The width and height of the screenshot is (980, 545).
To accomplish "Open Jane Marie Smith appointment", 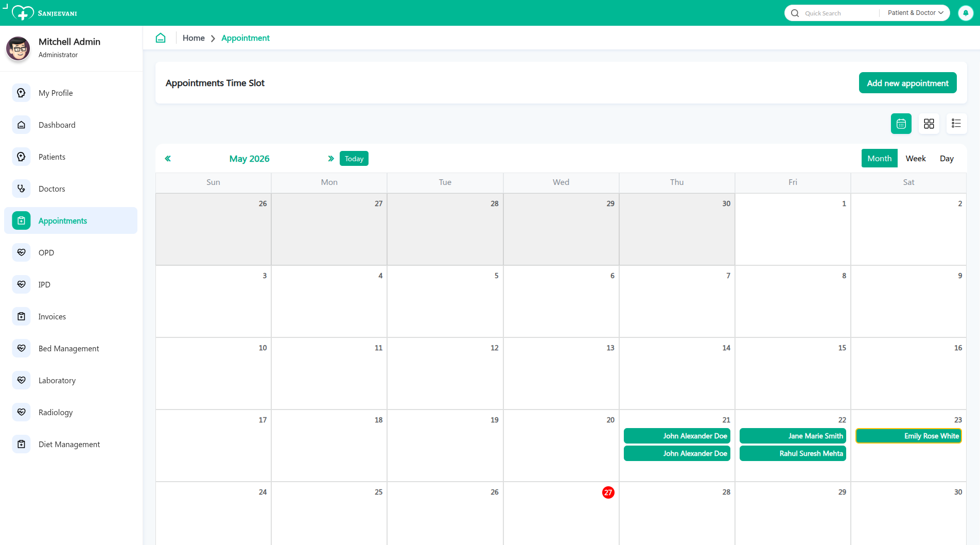I will tap(793, 436).
